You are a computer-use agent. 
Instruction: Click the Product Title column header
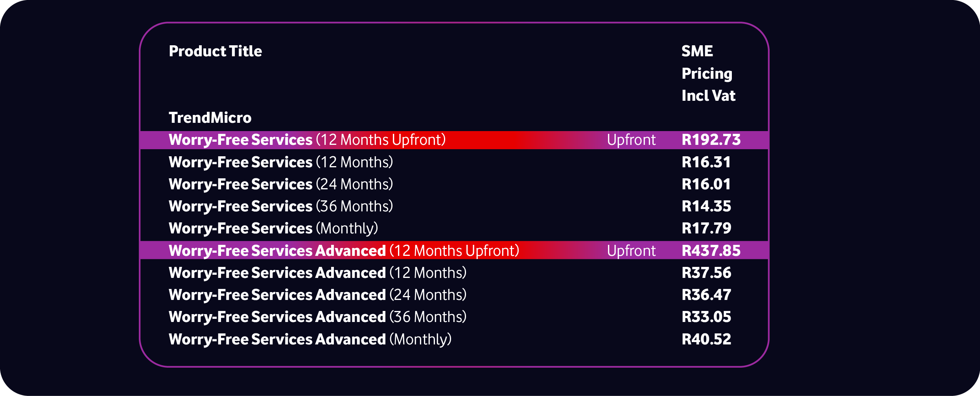[215, 51]
